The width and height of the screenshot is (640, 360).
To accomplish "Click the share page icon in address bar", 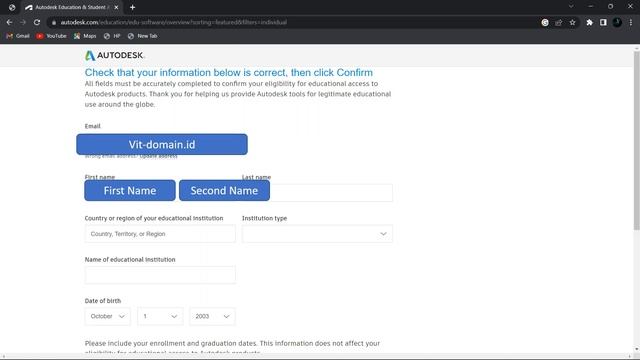I will [558, 22].
